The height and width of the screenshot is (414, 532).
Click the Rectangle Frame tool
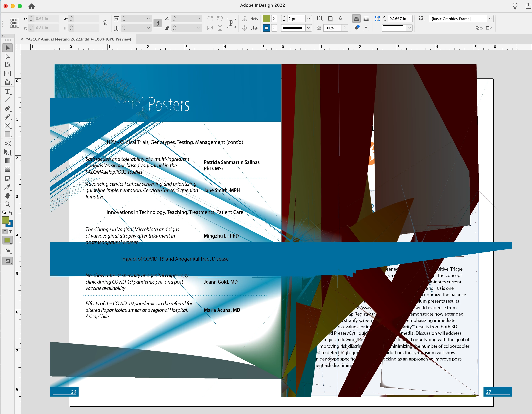[x=7, y=126]
